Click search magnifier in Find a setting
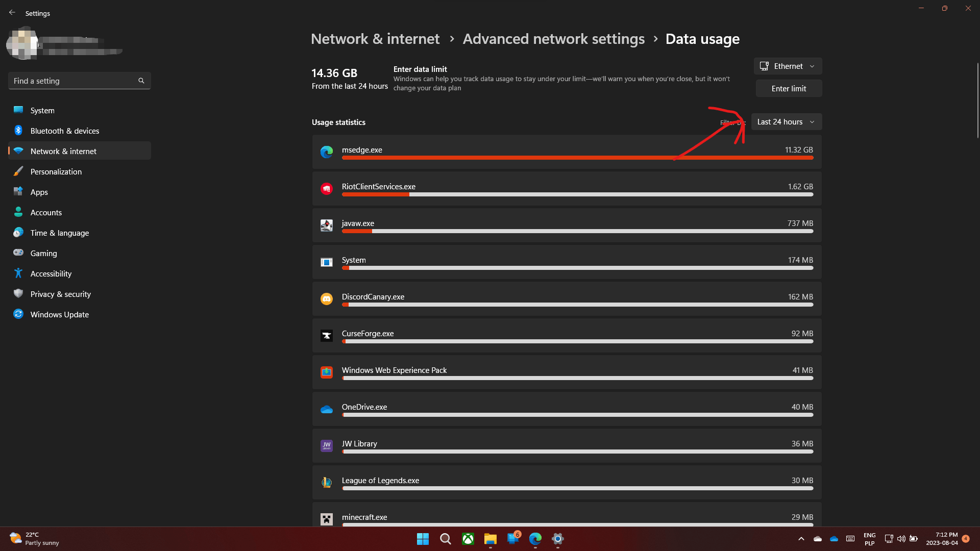Screen dimensions: 980x551 (x=141, y=81)
